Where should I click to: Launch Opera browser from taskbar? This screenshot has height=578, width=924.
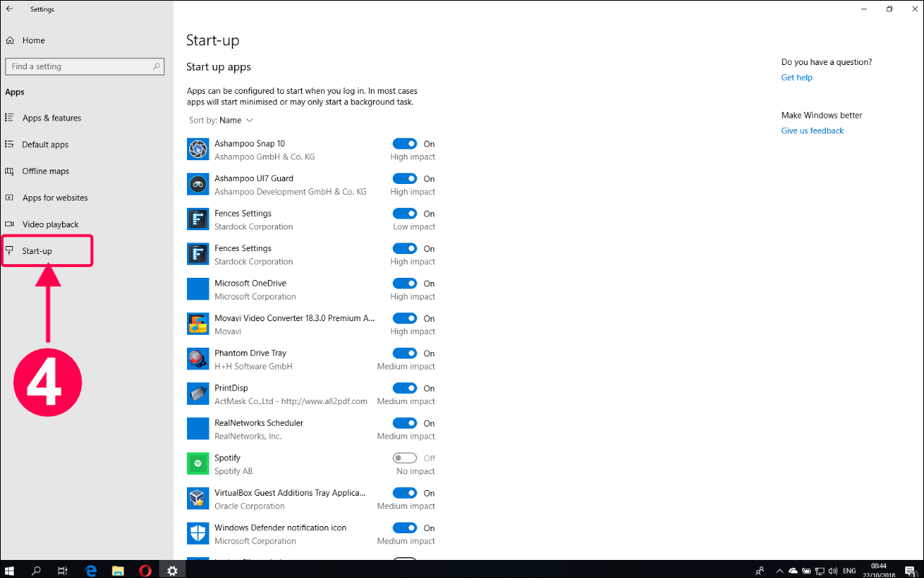145,570
